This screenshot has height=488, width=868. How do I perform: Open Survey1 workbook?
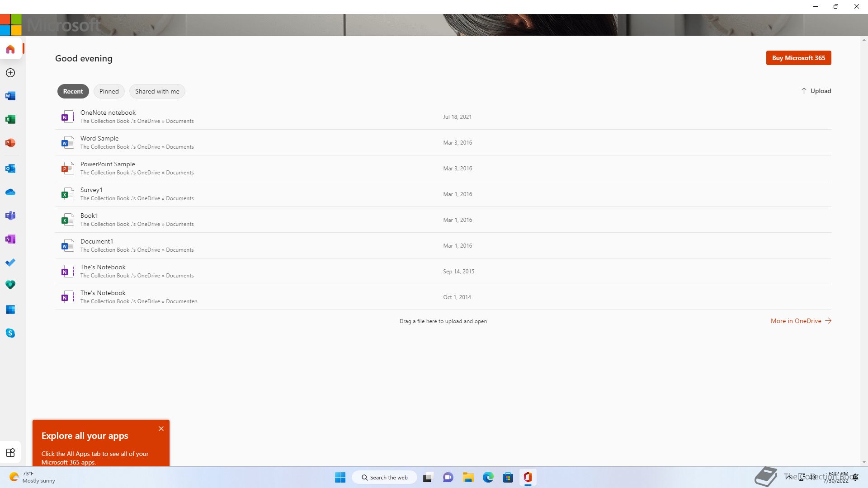443,194
